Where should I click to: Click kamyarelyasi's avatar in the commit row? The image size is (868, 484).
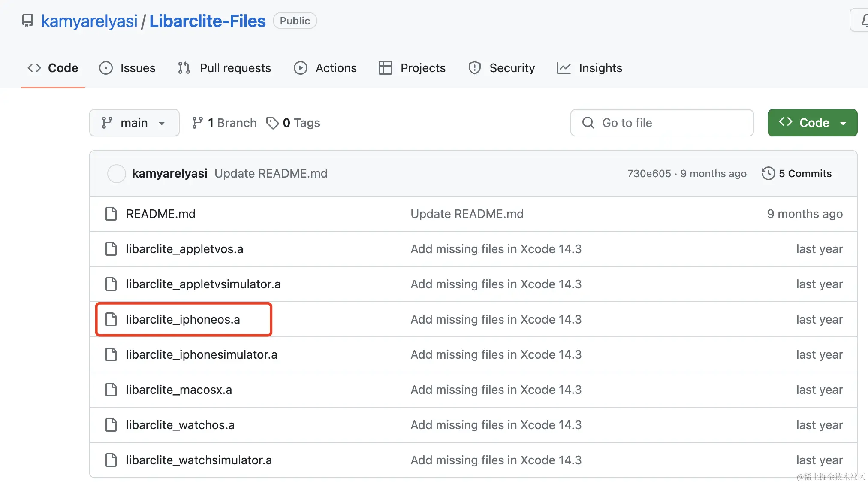pos(116,174)
